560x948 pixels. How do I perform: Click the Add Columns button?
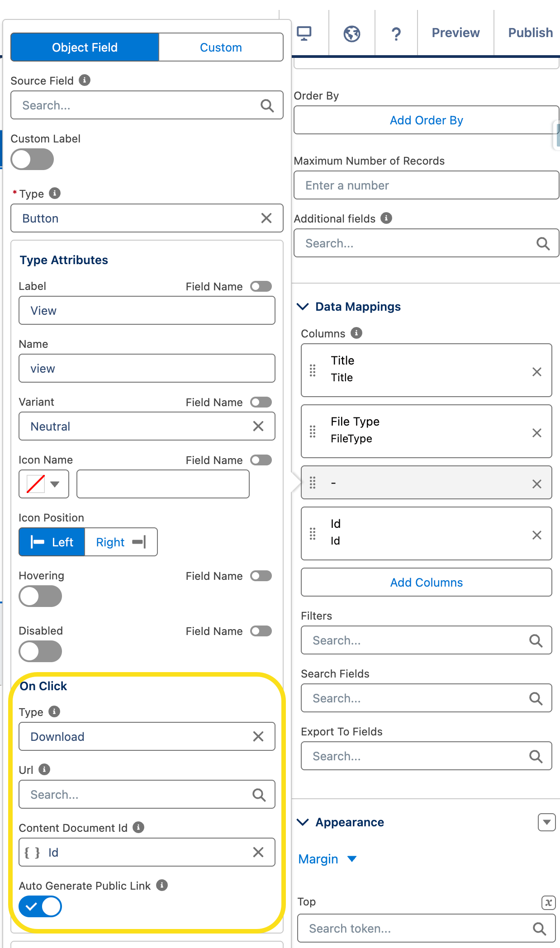(x=426, y=582)
